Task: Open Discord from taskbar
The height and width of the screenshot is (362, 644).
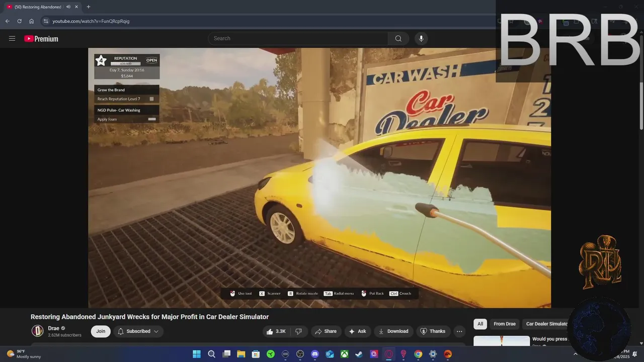Action: (x=315, y=354)
